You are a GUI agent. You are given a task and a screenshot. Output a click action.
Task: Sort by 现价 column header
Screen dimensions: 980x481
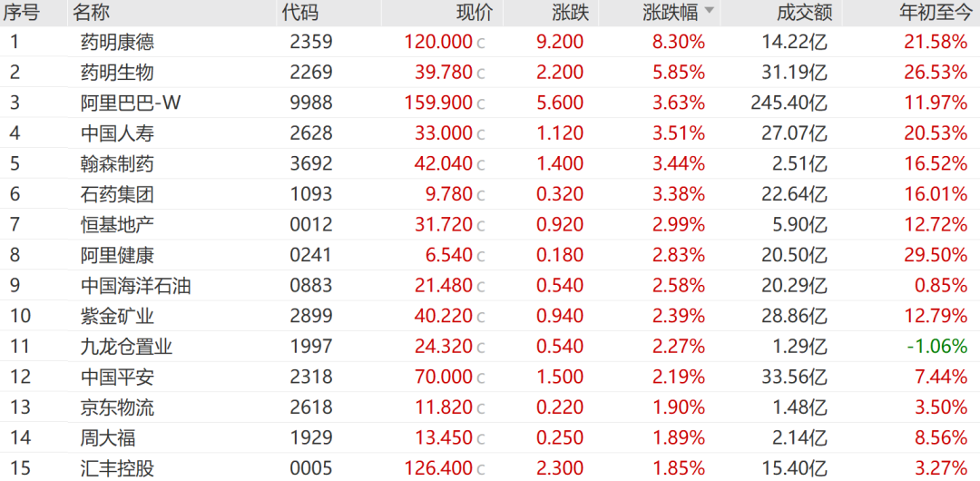pos(474,13)
